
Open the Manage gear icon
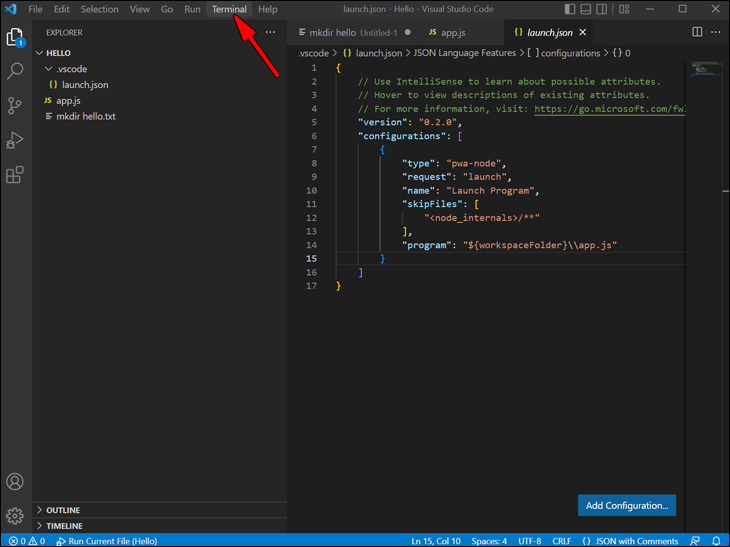pos(15,516)
